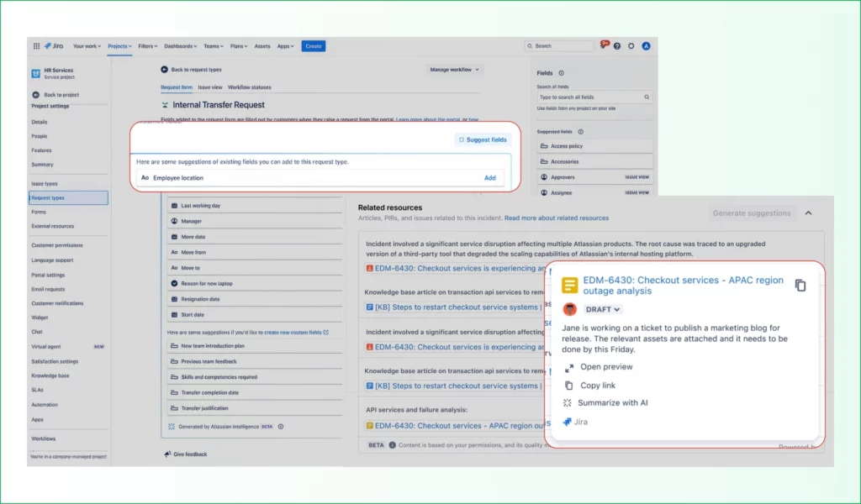Click the yellow page icon on popup card
Screen dimensions: 861x504
569,285
